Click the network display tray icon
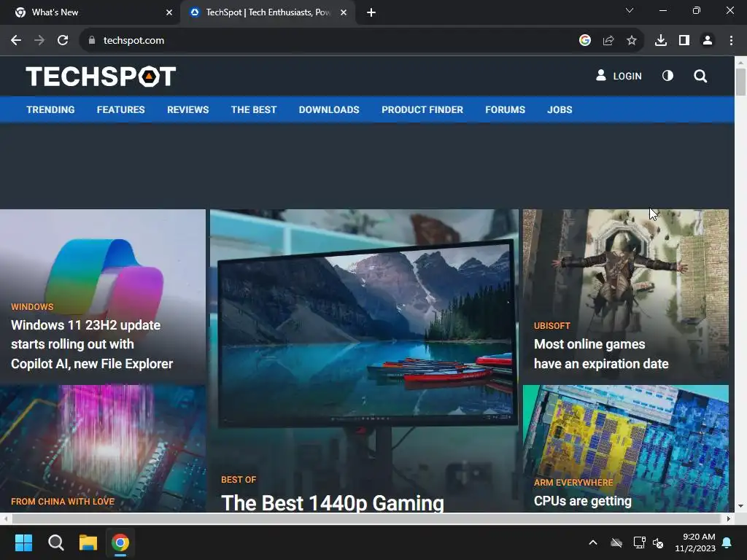747x560 pixels. coord(639,542)
